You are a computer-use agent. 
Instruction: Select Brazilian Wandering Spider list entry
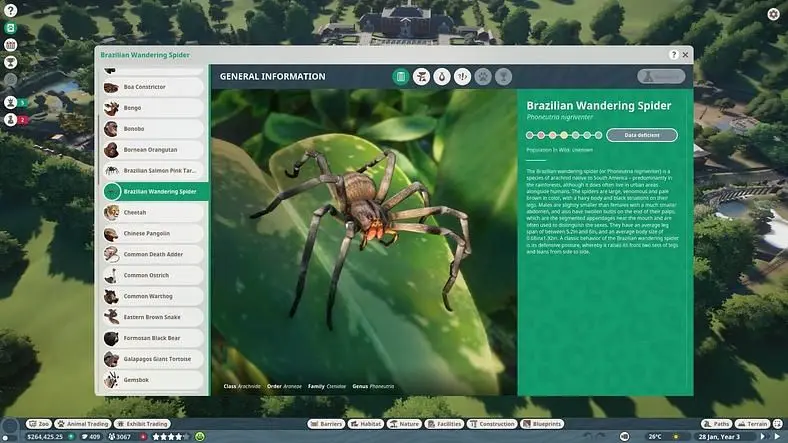click(155, 192)
